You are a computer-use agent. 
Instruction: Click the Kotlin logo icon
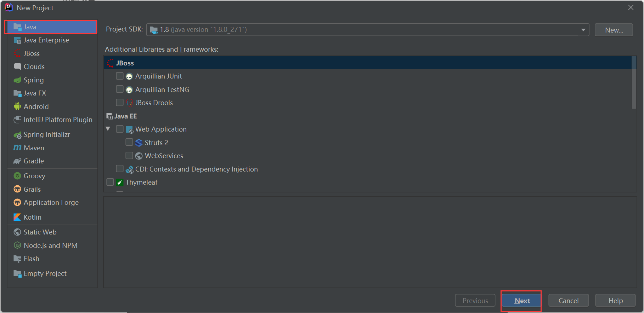(17, 217)
